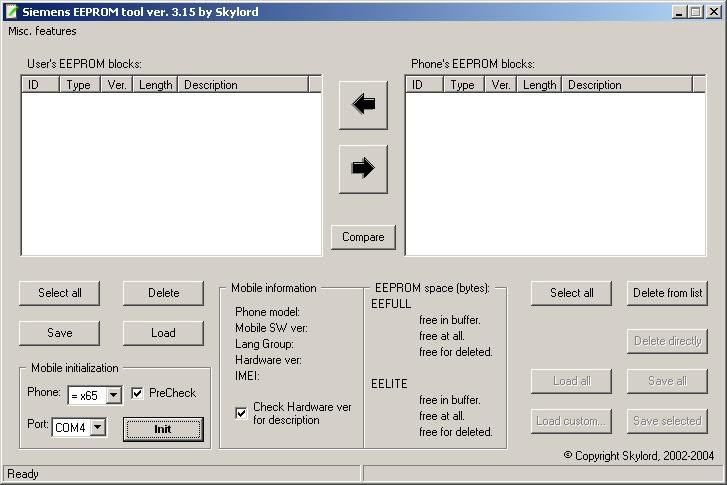The image size is (727, 485).
Task: Sort User's blocks by ID column header
Action: (x=41, y=85)
